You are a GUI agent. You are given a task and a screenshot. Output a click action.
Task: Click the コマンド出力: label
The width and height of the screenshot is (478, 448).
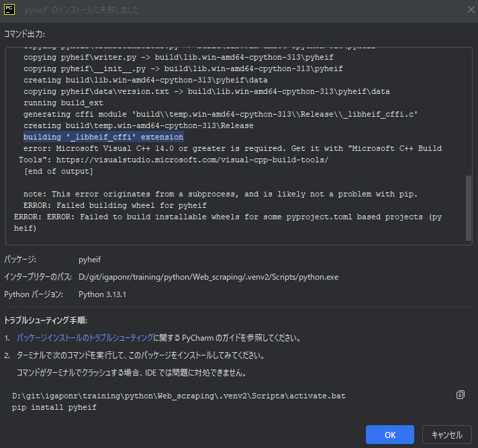click(24, 34)
